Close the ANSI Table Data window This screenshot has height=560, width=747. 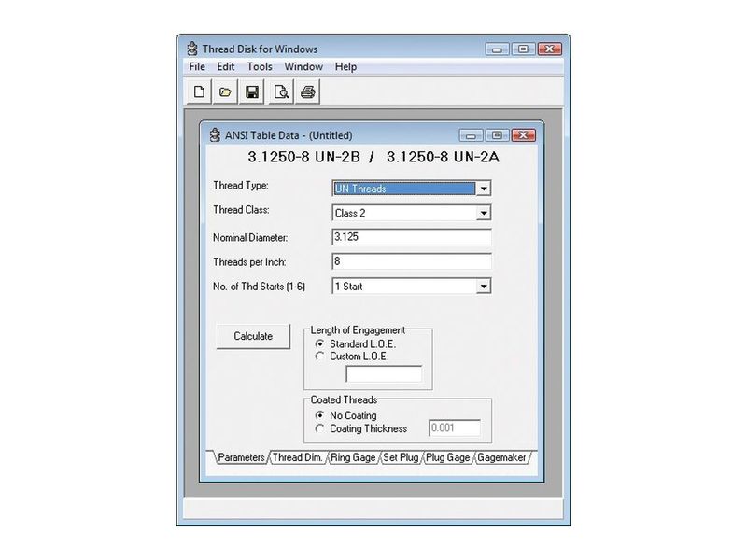click(x=524, y=135)
